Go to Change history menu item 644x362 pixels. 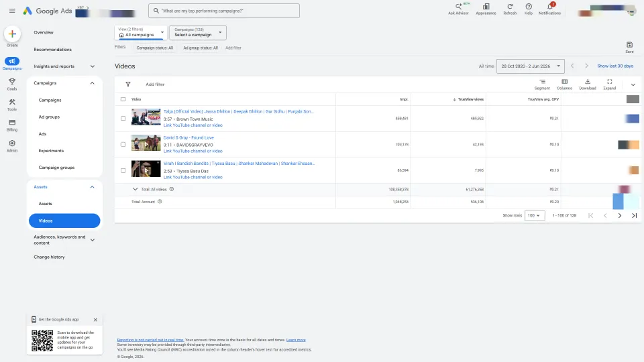49,257
